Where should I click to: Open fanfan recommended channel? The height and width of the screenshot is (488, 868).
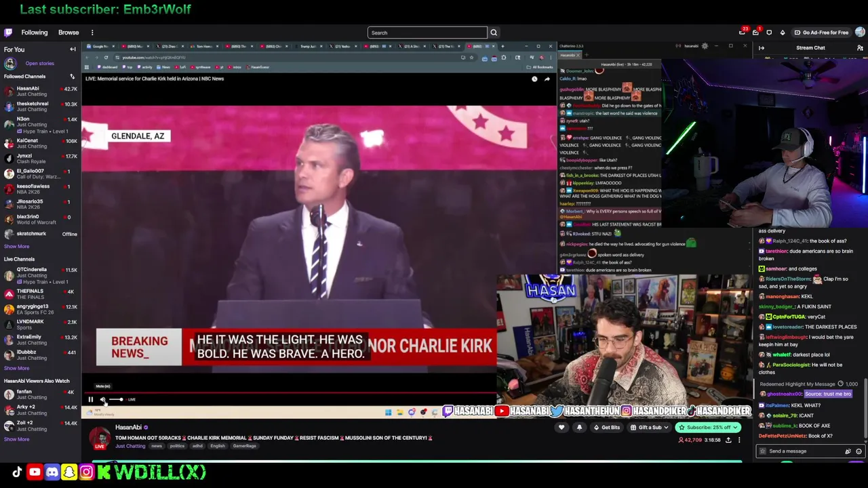41,394
